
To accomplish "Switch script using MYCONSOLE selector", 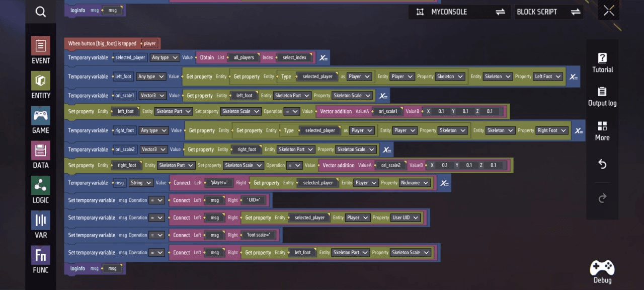I will tap(460, 12).
